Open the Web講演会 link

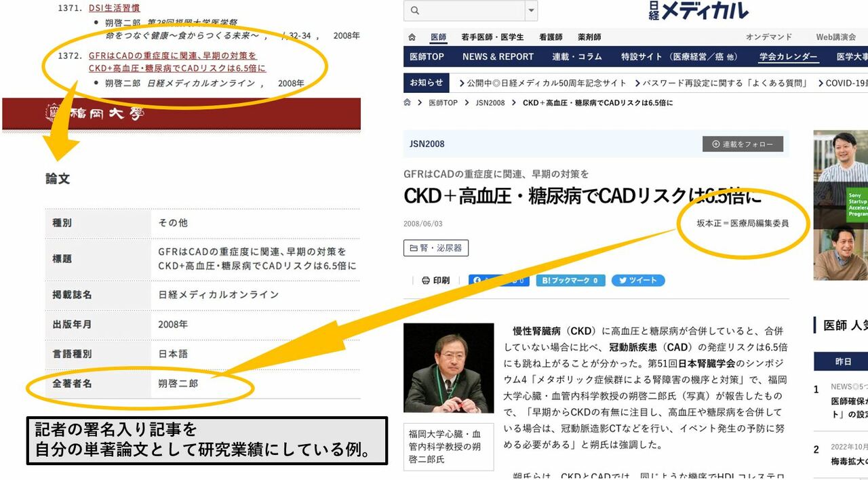pyautogui.click(x=835, y=37)
